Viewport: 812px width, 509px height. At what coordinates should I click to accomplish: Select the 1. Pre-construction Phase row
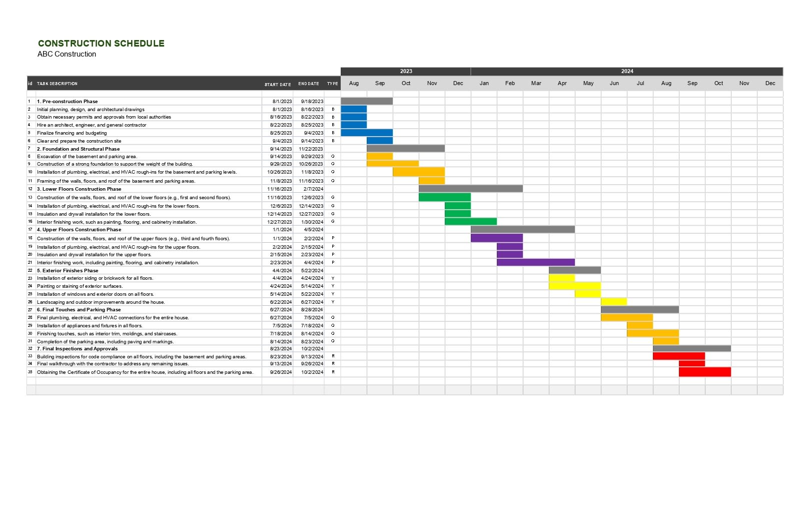pyautogui.click(x=68, y=101)
